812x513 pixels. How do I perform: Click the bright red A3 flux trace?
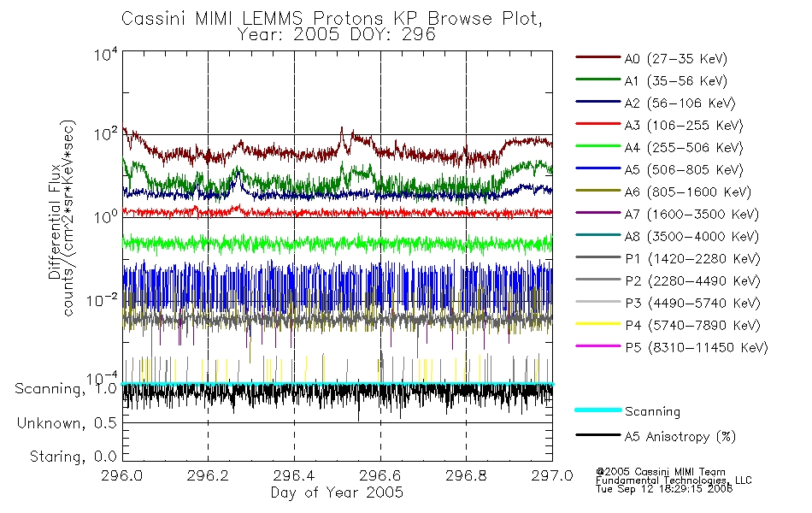tap(337, 212)
